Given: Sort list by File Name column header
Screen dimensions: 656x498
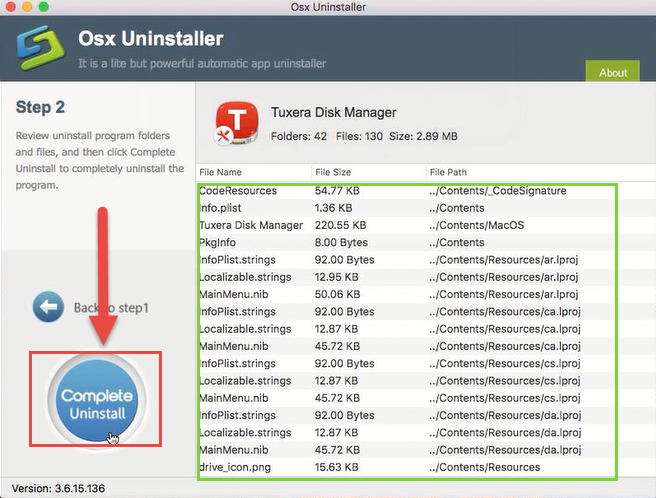Looking at the screenshot, I should tap(220, 172).
